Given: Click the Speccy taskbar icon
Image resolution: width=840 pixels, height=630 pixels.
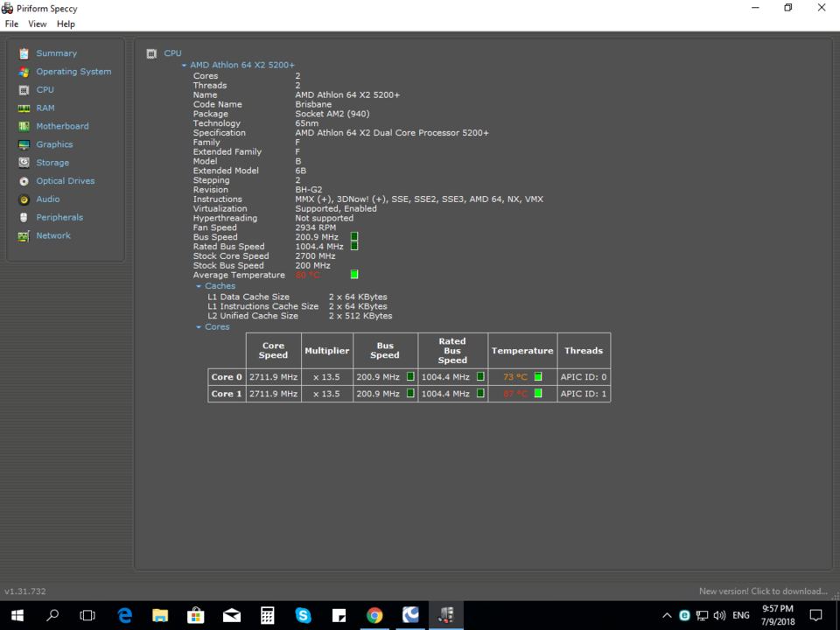Looking at the screenshot, I should tap(445, 615).
